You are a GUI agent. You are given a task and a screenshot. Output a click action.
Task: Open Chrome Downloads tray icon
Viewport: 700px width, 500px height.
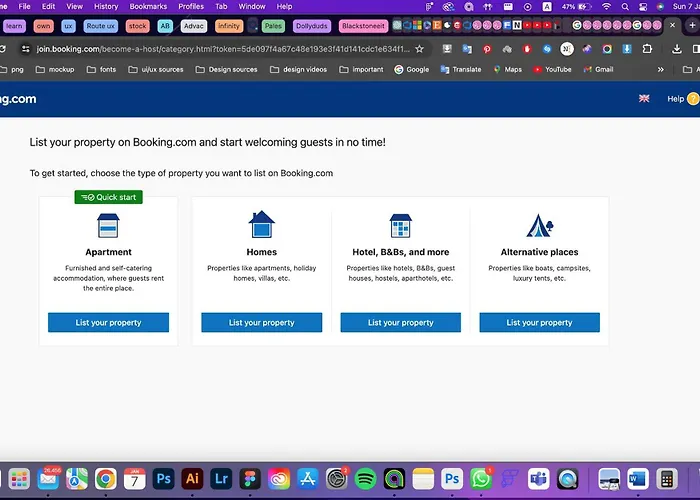676,49
